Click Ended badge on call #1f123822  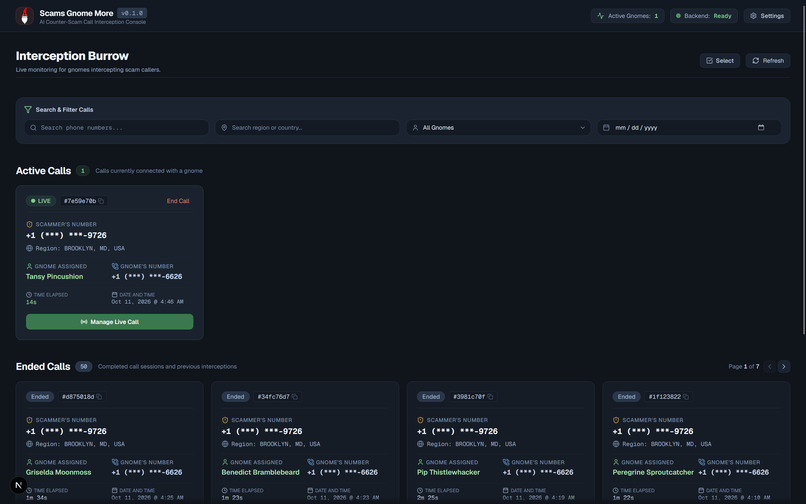pos(626,397)
